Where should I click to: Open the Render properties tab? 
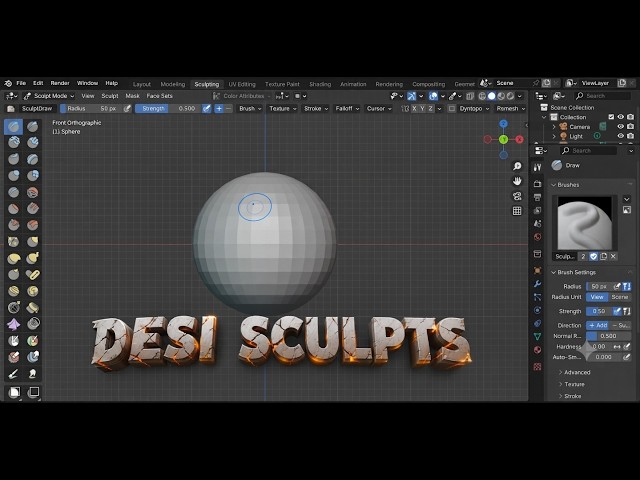(x=538, y=184)
